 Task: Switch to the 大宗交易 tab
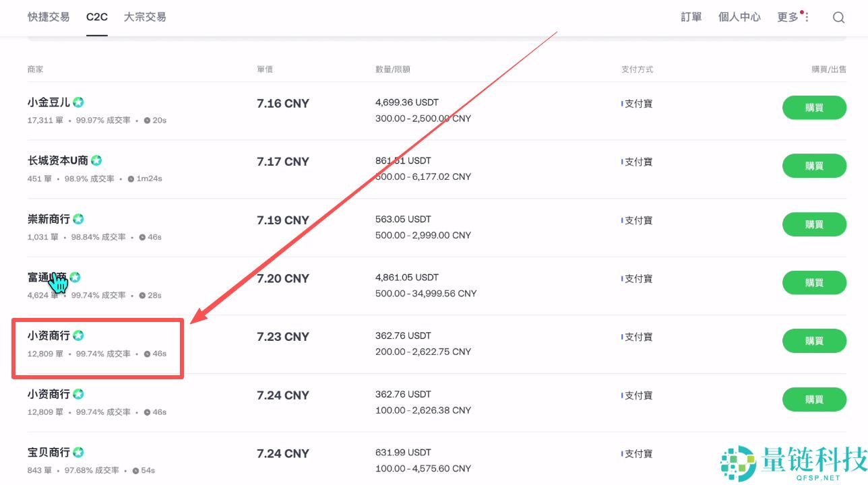click(x=145, y=17)
